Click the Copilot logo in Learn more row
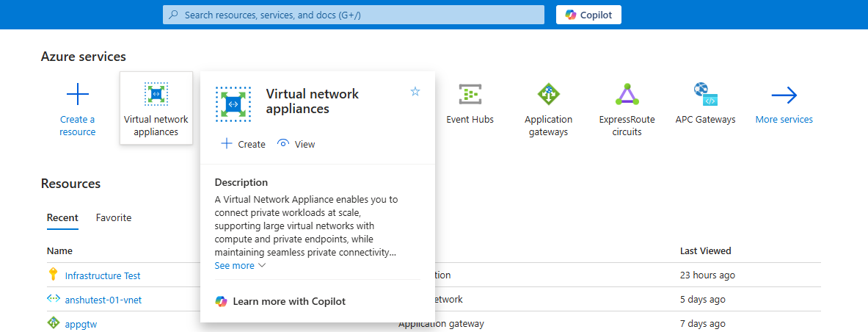 point(221,301)
